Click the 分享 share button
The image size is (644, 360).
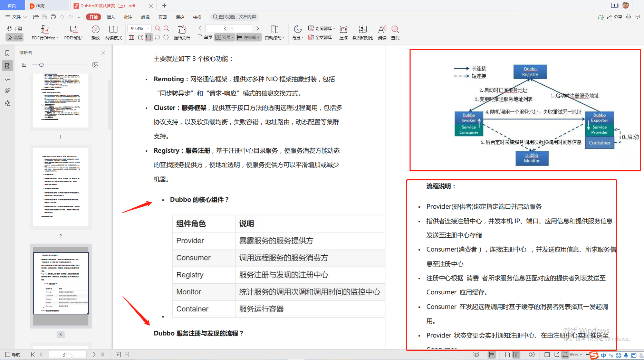tap(615, 17)
